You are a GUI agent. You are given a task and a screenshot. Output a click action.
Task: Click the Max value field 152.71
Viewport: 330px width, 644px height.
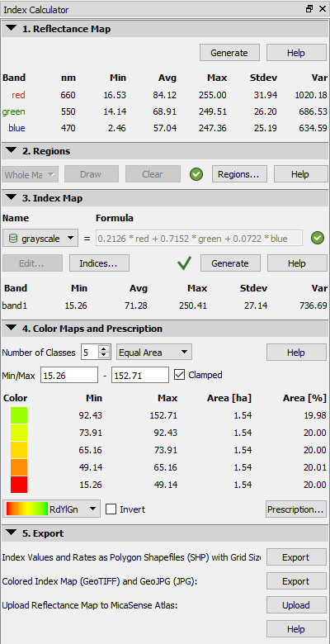tap(140, 375)
